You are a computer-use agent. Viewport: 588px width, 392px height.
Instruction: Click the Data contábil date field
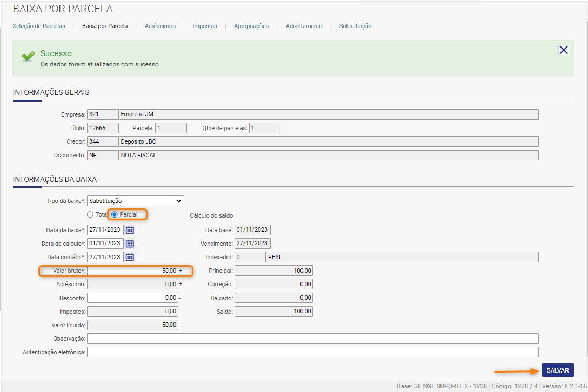[x=105, y=257]
